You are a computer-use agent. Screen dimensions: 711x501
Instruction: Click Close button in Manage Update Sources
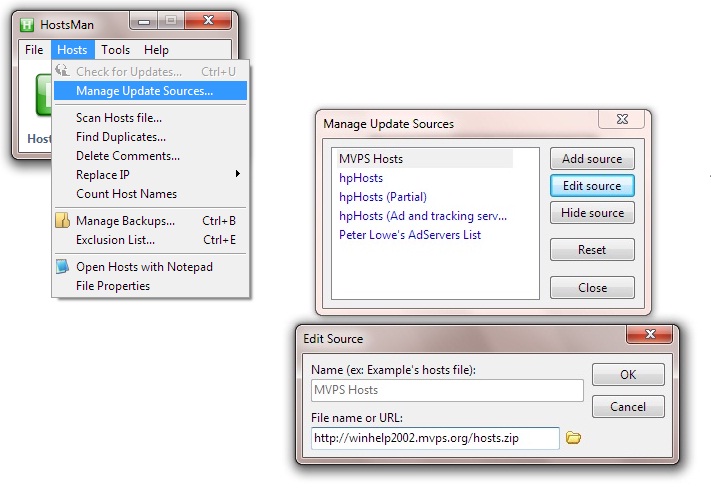coord(592,288)
